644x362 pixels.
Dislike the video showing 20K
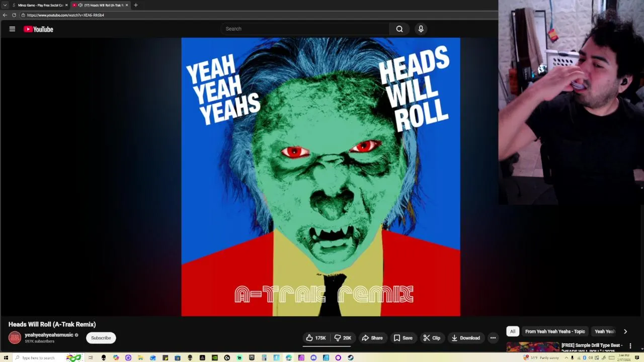click(x=343, y=338)
